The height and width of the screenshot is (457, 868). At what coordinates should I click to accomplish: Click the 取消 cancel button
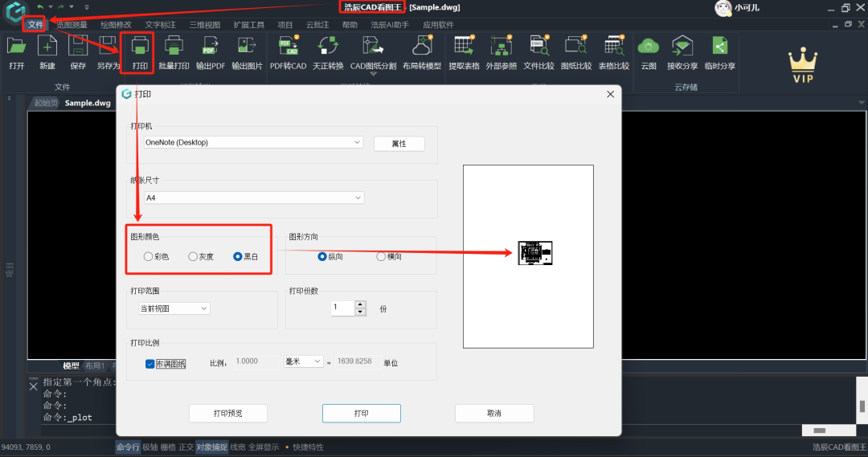(493, 414)
